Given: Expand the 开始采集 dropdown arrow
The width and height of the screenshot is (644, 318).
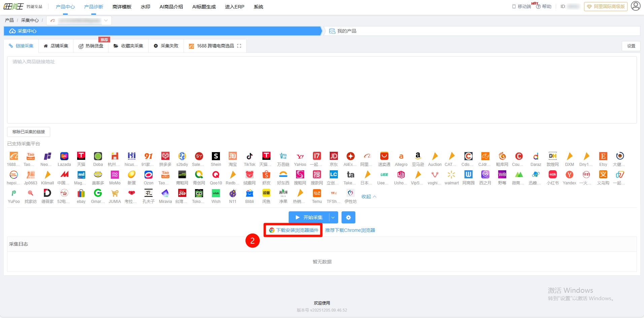Looking at the screenshot, I should (333, 217).
